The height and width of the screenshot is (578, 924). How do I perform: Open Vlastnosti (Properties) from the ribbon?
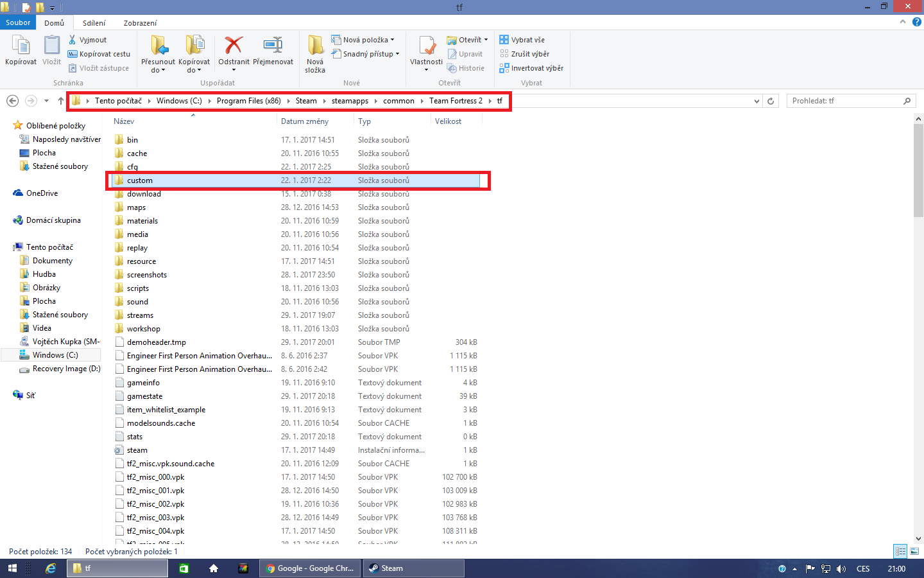[426, 54]
